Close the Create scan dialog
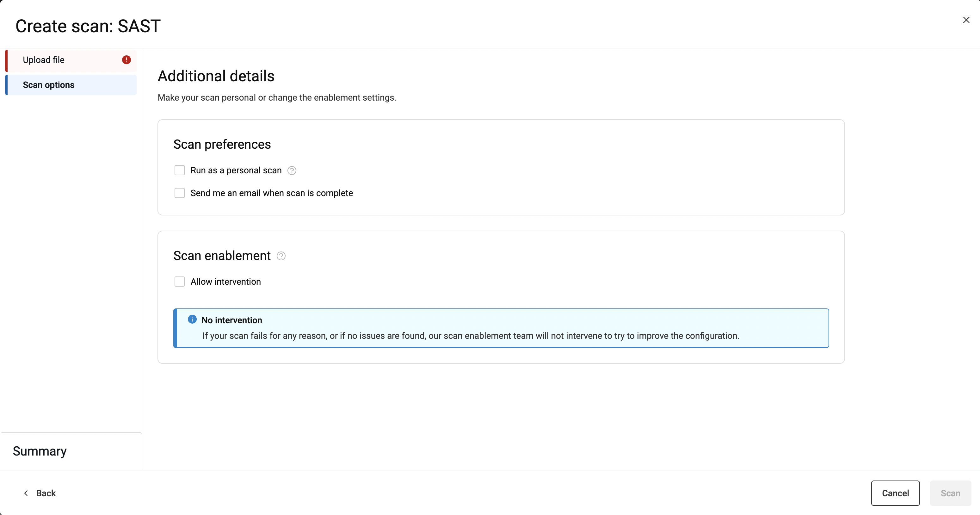Image resolution: width=980 pixels, height=515 pixels. coord(966,20)
